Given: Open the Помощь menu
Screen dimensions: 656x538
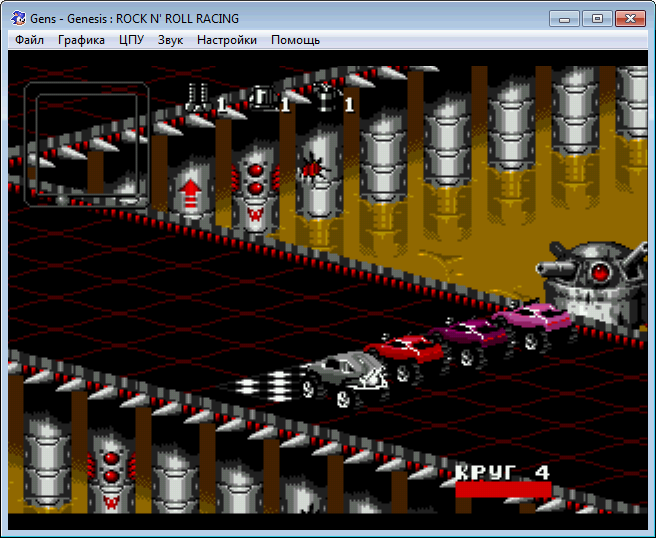Looking at the screenshot, I should pyautogui.click(x=295, y=40).
